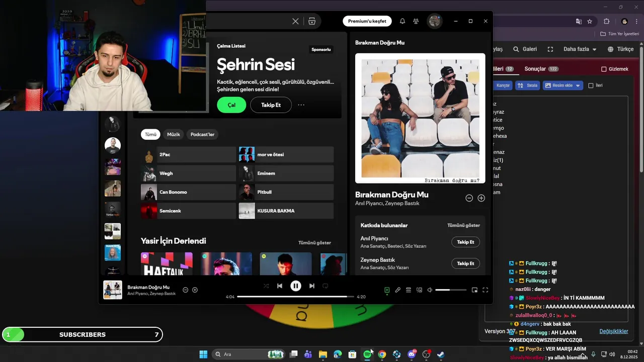
Task: Open Discord from the taskbar
Action: [412, 354]
